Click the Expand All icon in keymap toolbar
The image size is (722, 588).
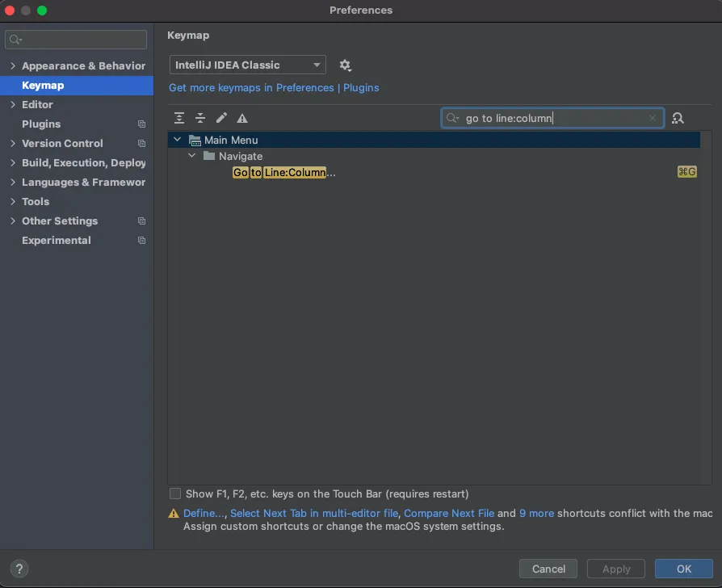(x=179, y=119)
